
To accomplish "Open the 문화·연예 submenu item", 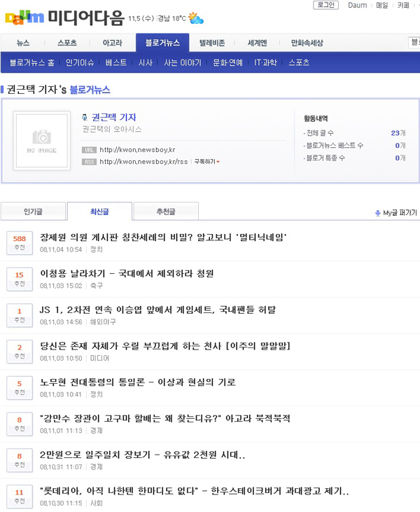I will (x=227, y=62).
